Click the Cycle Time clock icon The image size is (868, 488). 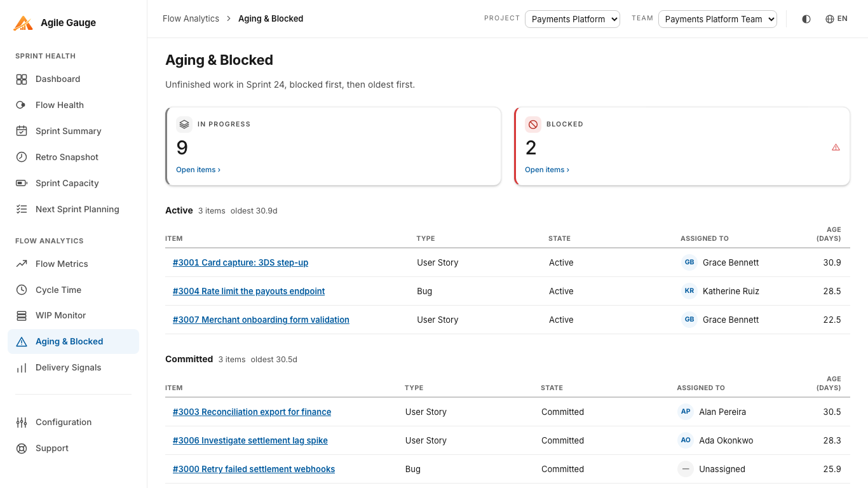pos(22,290)
